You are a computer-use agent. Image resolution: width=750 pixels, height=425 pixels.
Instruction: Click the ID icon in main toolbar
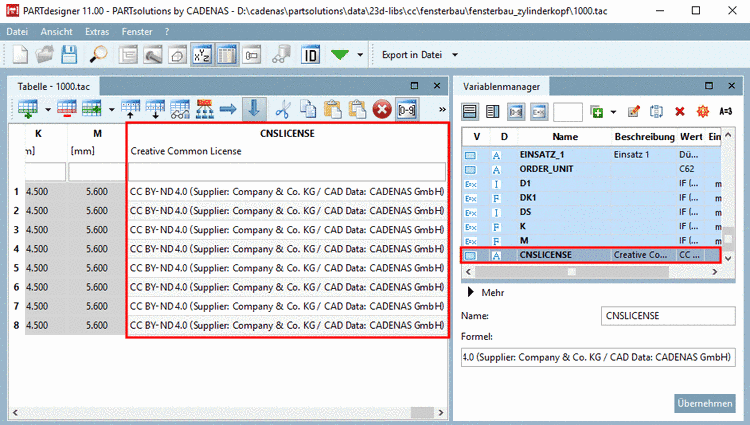tap(310, 55)
